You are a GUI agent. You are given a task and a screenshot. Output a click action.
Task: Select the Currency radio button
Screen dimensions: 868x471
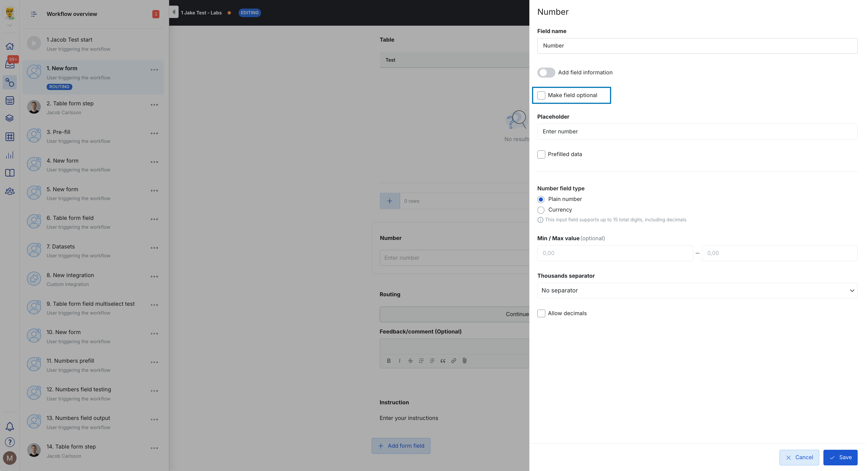coord(541,210)
